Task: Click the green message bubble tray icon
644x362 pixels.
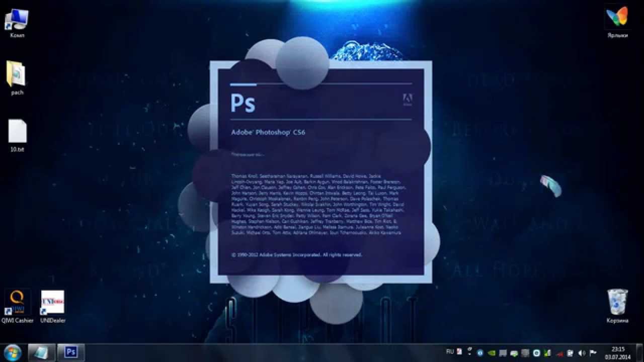Action: pos(514,353)
